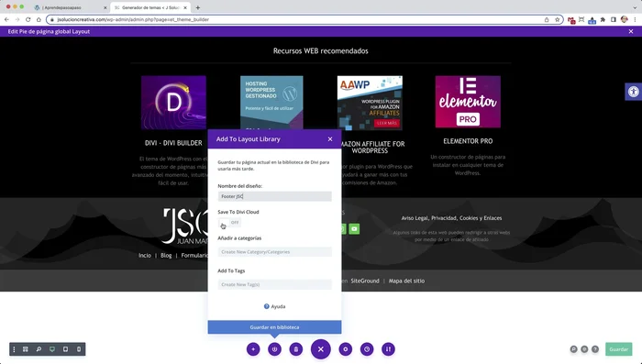642x364 pixels.
Task: Close the Aprendepasoapaso tab
Action: [105, 7]
